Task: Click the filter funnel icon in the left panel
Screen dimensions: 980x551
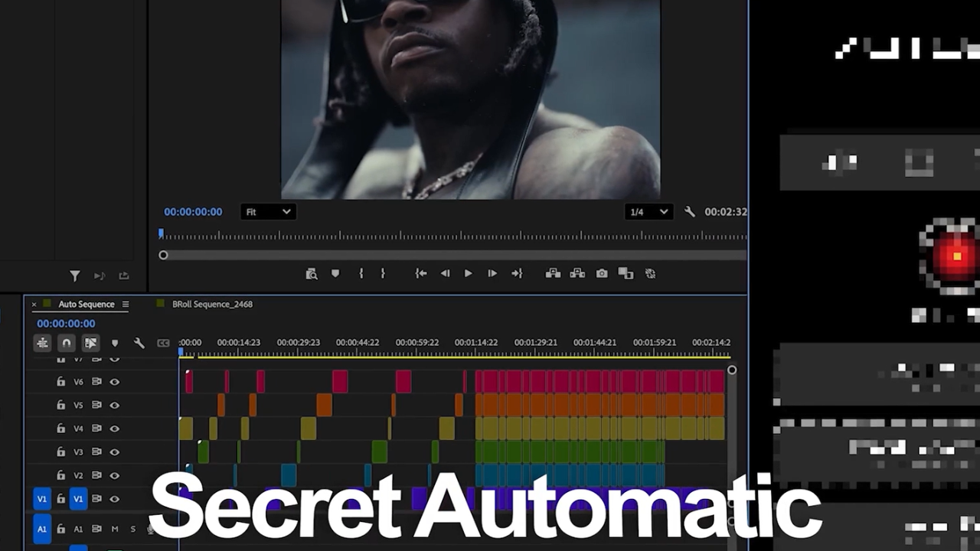Action: click(75, 275)
